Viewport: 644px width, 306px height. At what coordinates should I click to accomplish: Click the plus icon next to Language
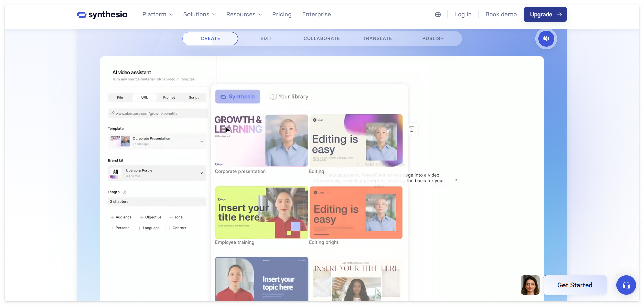point(139,228)
